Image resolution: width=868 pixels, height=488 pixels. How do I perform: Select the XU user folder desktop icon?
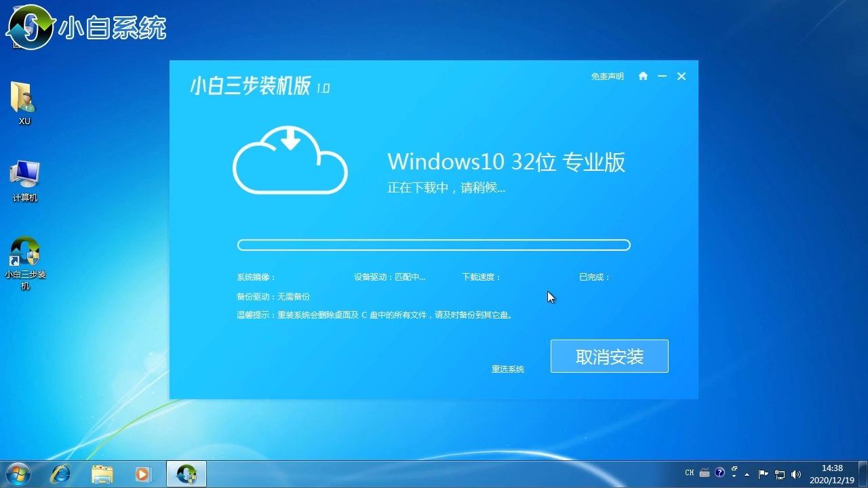[24, 103]
